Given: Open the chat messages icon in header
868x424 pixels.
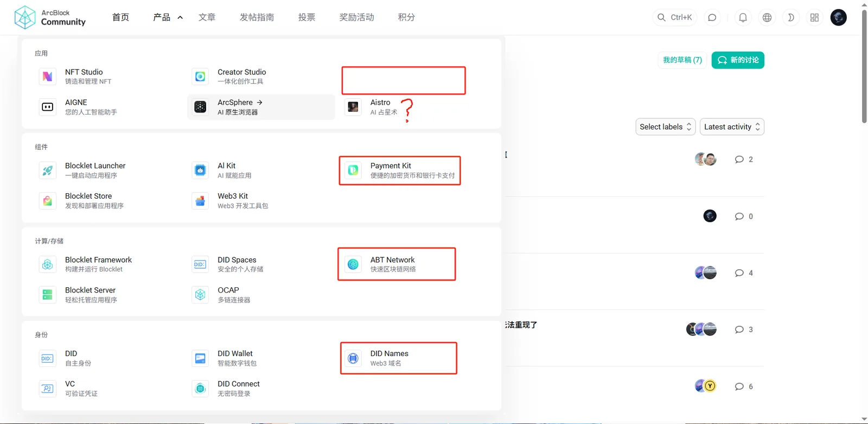Looking at the screenshot, I should click(x=712, y=17).
